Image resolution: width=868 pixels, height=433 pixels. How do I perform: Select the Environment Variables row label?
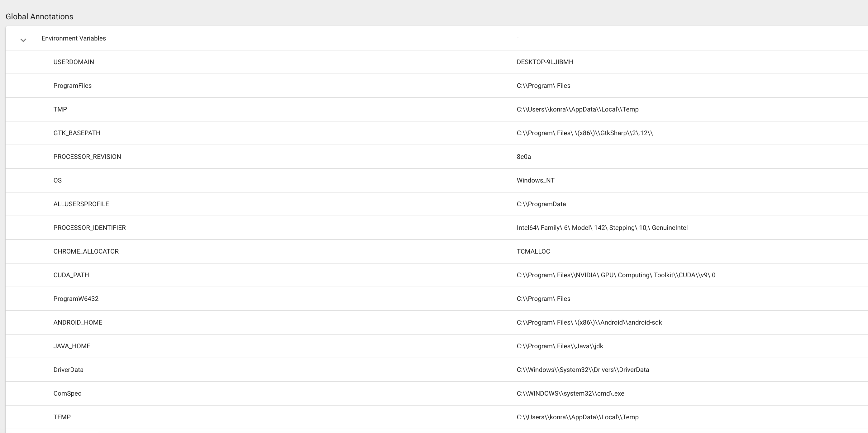74,38
